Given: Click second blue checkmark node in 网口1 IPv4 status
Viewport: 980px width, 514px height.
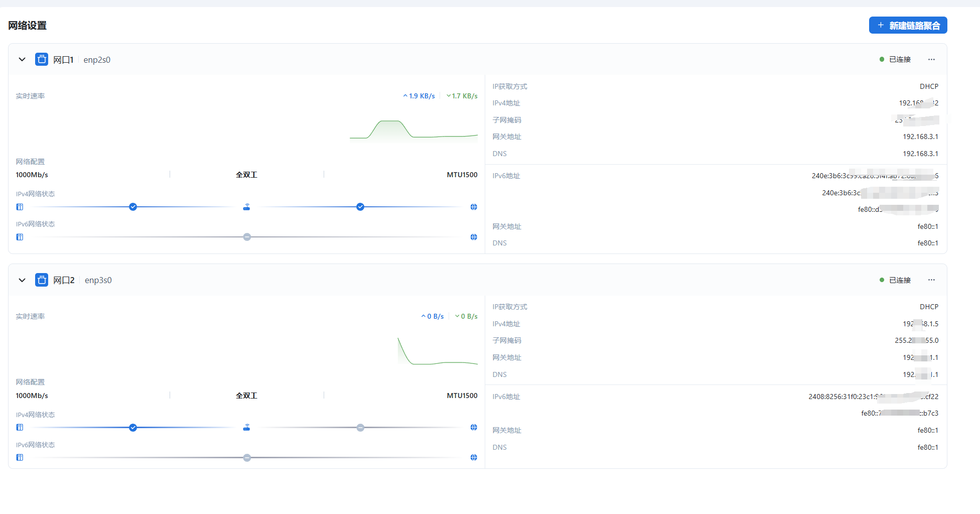Looking at the screenshot, I should 360,207.
